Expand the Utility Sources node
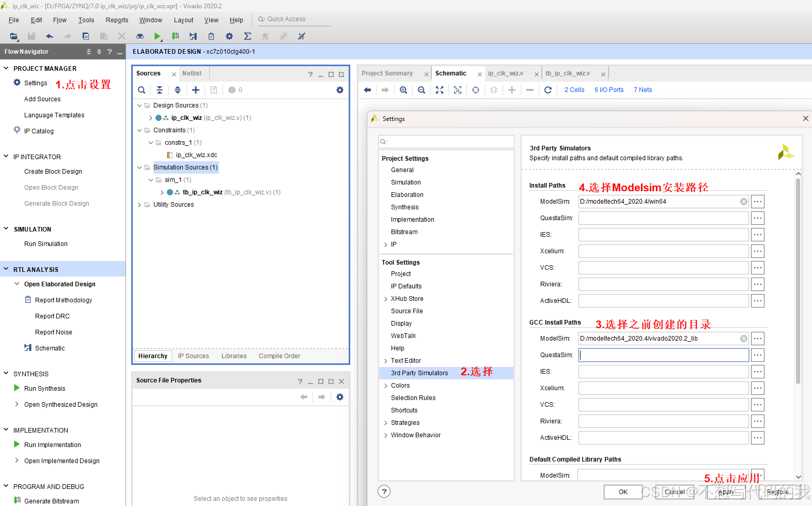Screen dimensions: 812x506 click(x=139, y=205)
